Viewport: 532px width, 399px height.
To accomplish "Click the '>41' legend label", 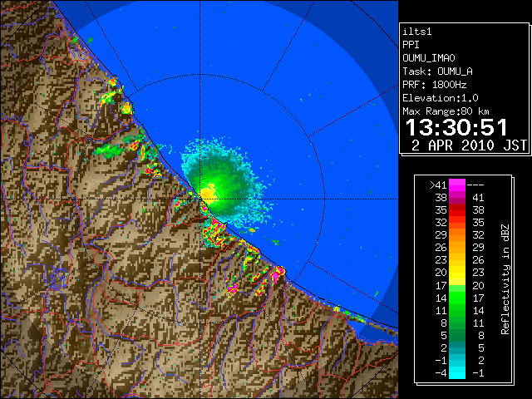I will tap(438, 185).
